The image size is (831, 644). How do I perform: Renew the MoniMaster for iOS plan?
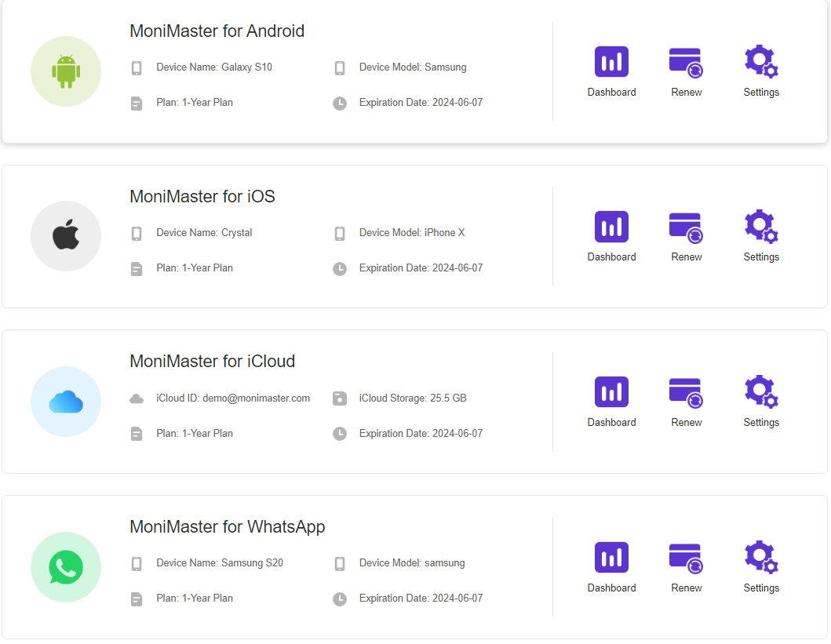click(686, 227)
